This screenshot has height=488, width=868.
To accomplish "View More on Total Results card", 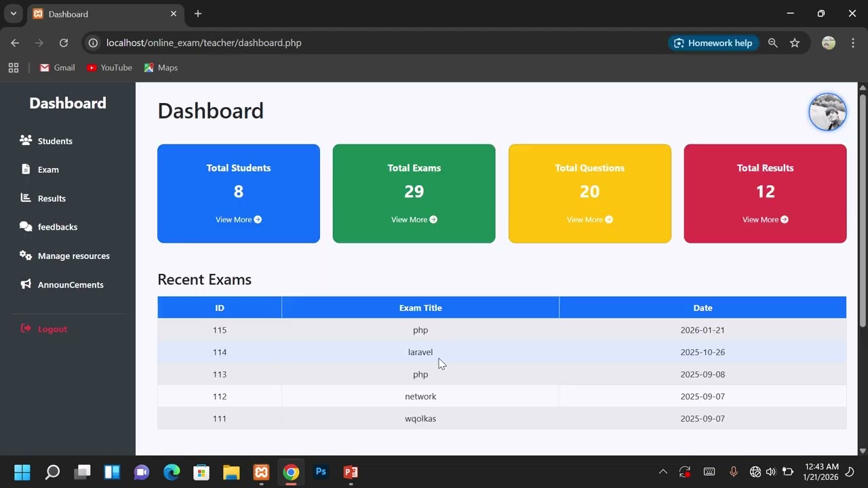I will 766,220.
